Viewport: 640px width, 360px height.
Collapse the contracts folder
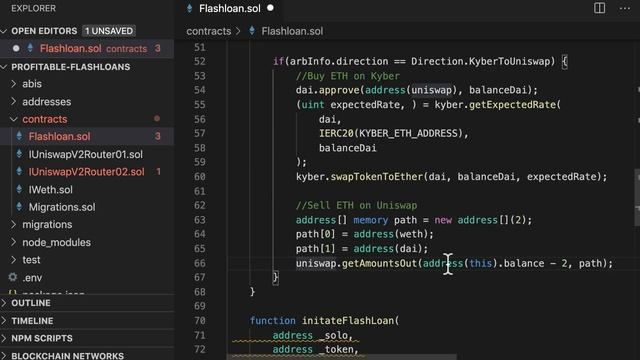tap(44, 119)
